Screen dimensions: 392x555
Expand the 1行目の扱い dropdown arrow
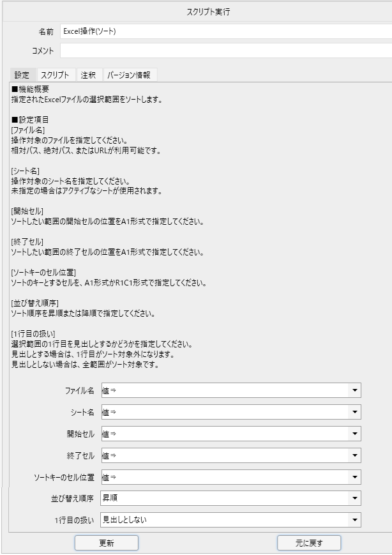pos(354,521)
